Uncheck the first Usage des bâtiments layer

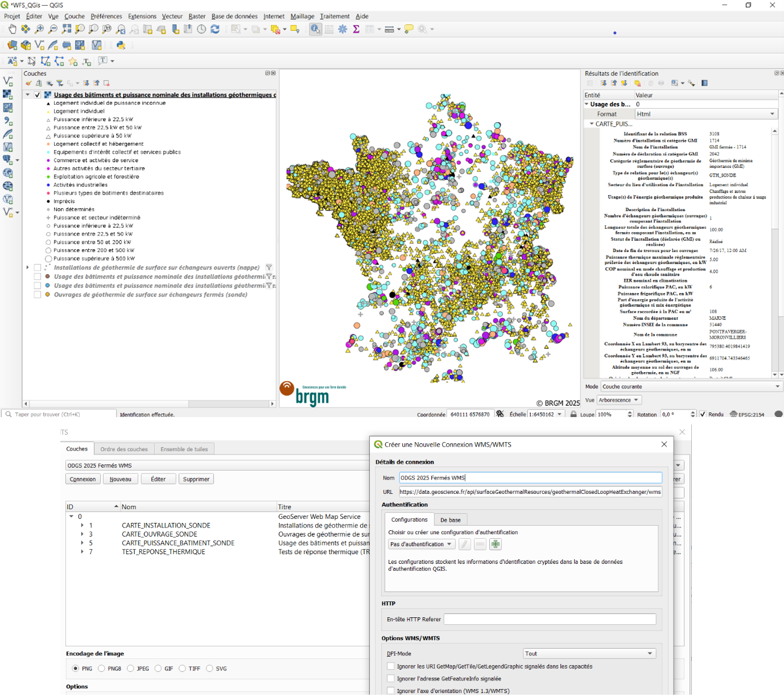point(38,95)
